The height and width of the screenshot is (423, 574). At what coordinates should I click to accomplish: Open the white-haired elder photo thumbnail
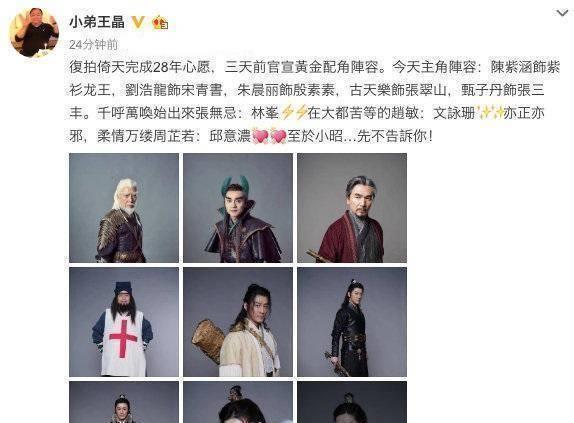[x=124, y=208]
